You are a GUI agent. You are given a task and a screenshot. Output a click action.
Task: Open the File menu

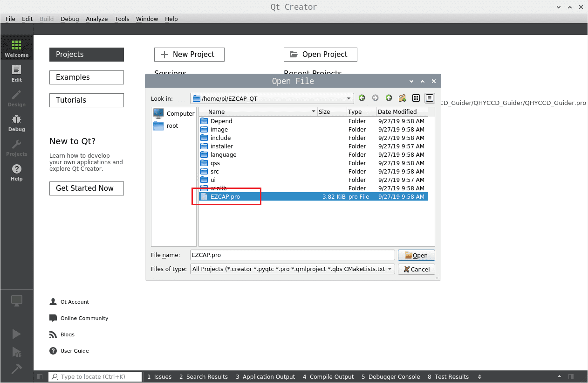10,19
